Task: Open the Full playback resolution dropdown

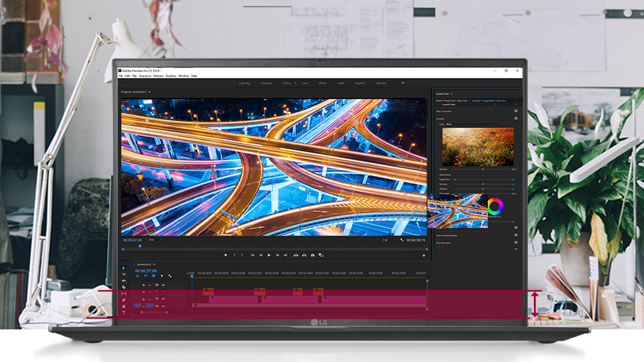Action: (388, 240)
